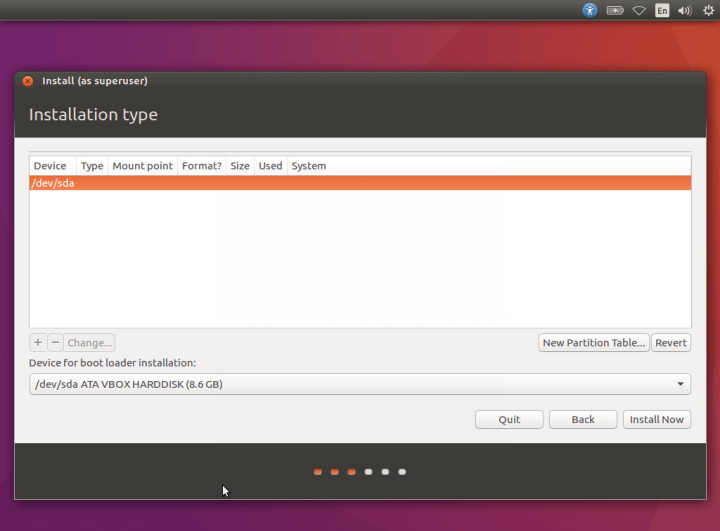Open the system gear menu
720x531 pixels.
point(708,10)
